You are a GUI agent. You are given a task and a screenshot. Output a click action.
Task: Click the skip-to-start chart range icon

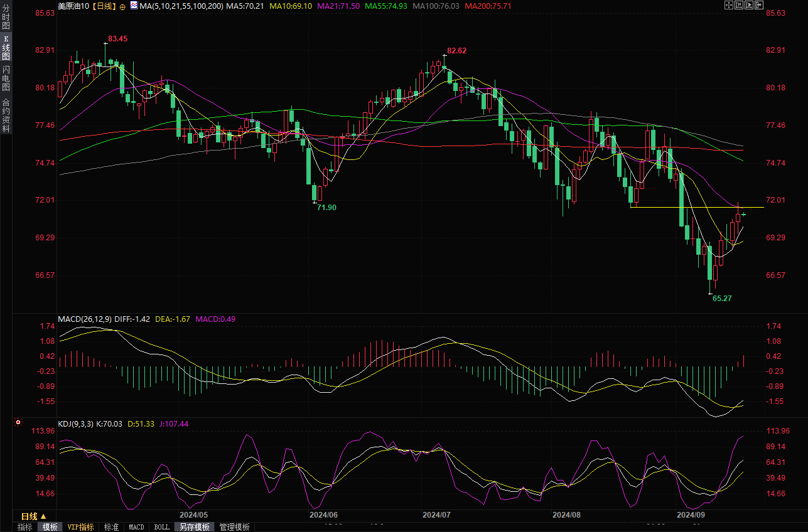pyautogui.click(x=739, y=5)
